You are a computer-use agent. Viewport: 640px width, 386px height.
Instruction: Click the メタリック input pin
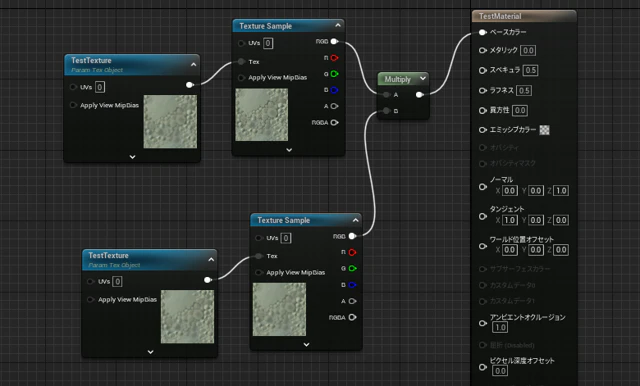pyautogui.click(x=482, y=51)
